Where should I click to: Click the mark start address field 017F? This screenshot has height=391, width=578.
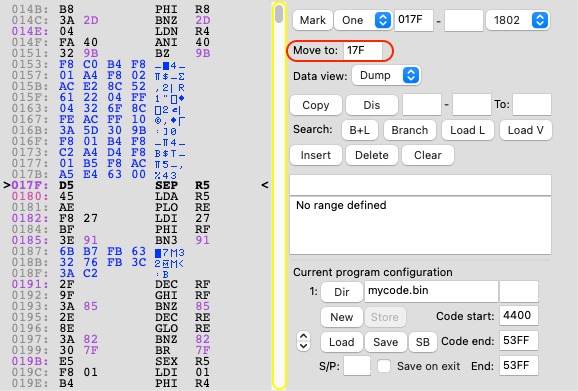[x=414, y=20]
